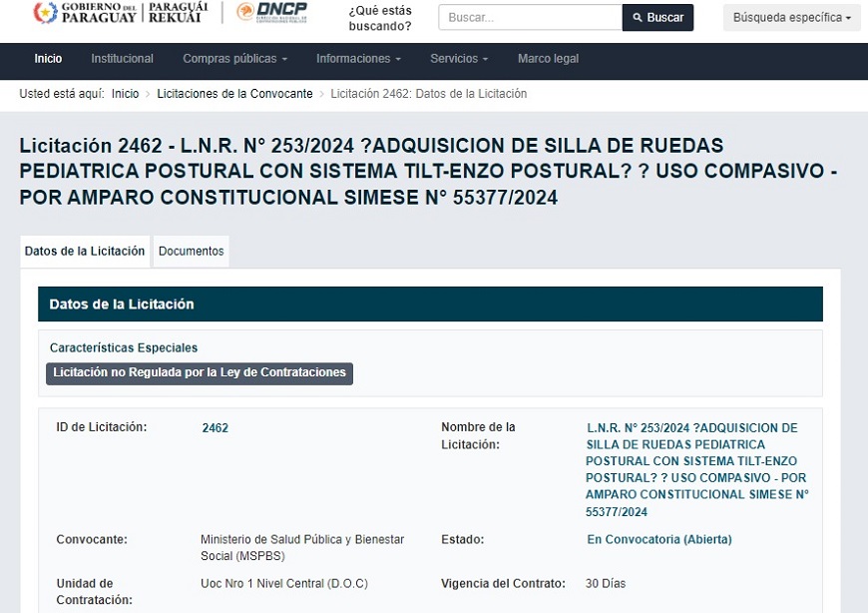Expand the Compras públicas menu
Viewport: 868px width, 613px height.
(x=234, y=59)
